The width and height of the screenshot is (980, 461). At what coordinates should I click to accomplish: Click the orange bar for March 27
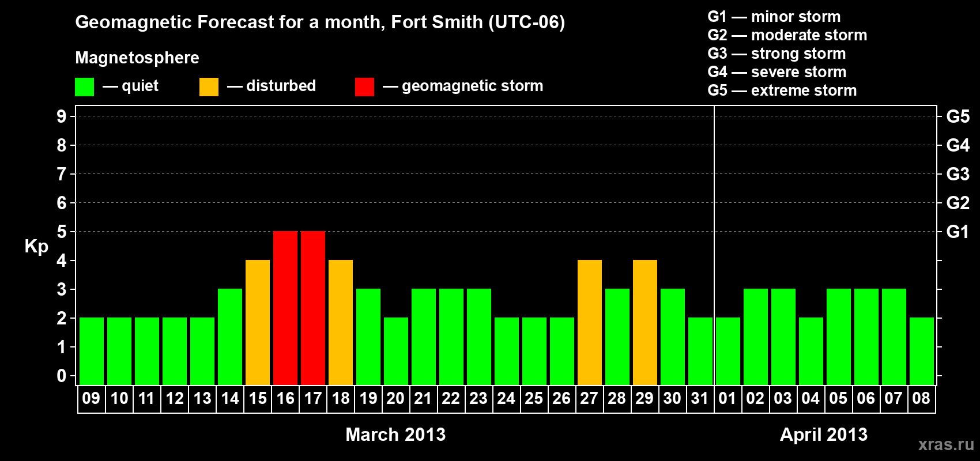[x=590, y=323]
